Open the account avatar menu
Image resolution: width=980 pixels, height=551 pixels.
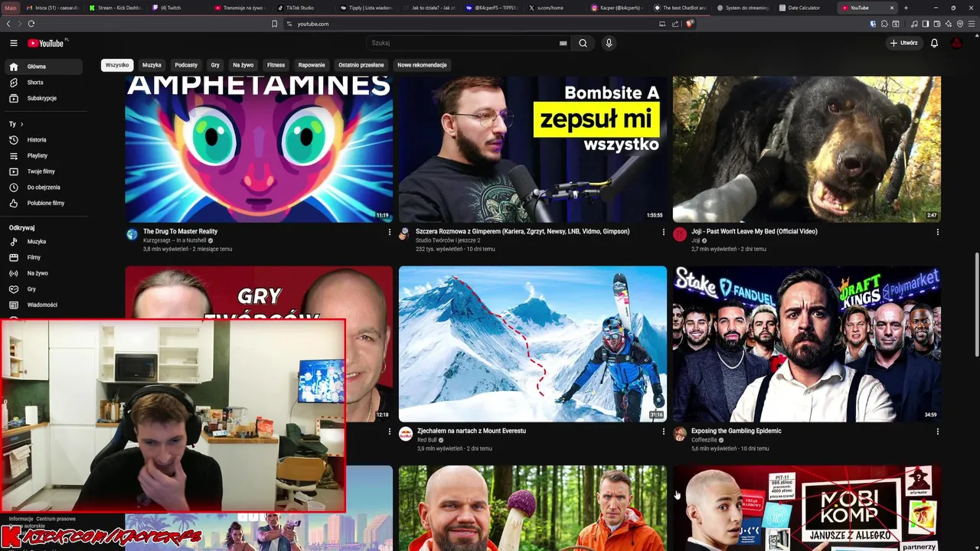956,43
